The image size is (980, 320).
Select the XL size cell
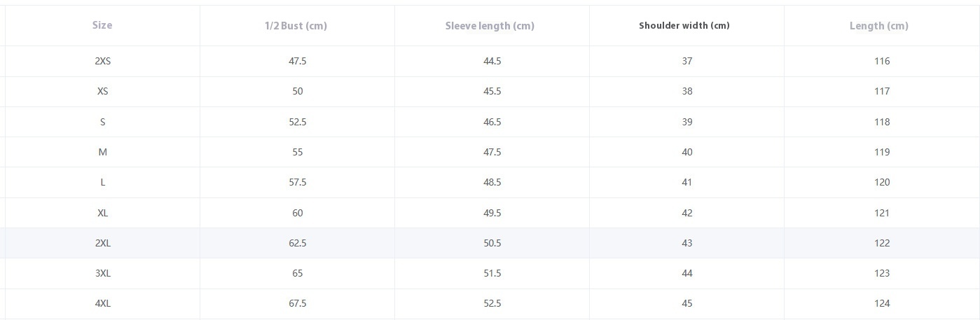pos(103,213)
